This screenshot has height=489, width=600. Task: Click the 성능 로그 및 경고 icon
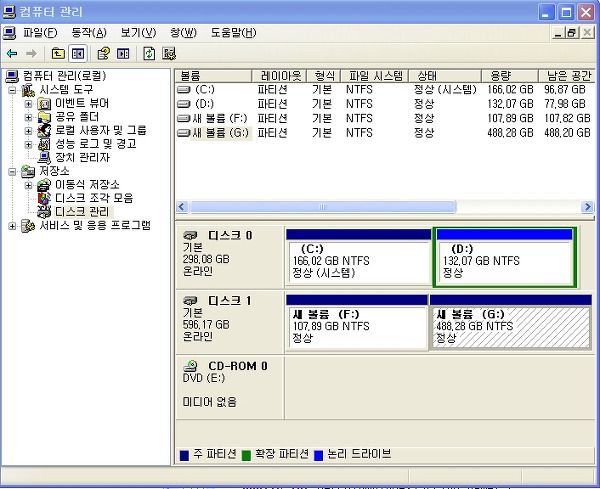pyautogui.click(x=44, y=144)
